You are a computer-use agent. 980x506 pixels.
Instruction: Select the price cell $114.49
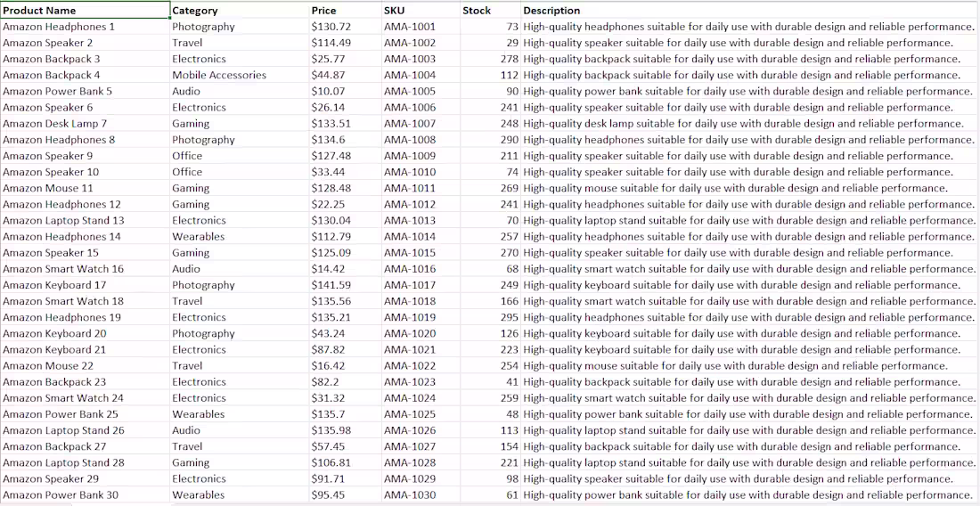pyautogui.click(x=345, y=43)
